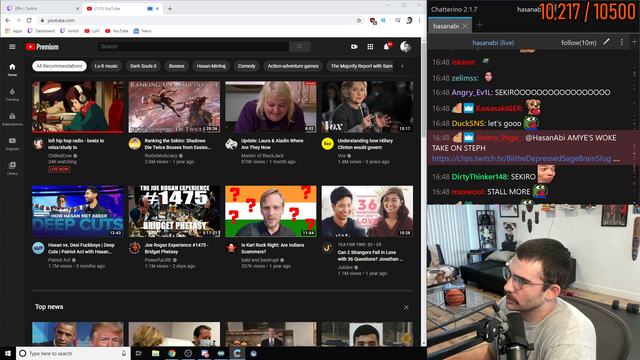Screen dimensions: 640x360
Task: Close the hasanabi Chatterino tab
Action: [465, 26]
